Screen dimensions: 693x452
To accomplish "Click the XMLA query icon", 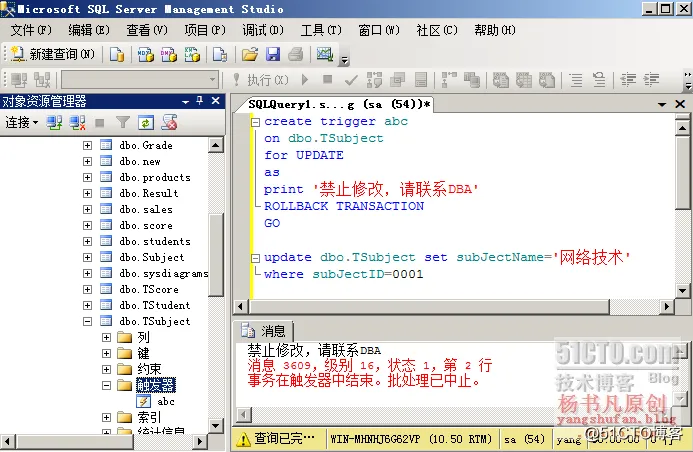I will tap(192, 54).
